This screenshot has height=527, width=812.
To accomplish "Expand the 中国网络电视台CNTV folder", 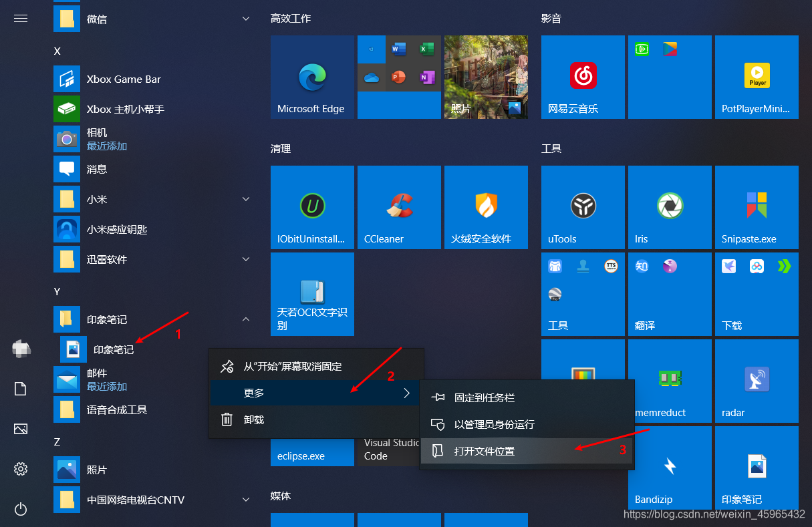I will click(x=154, y=500).
